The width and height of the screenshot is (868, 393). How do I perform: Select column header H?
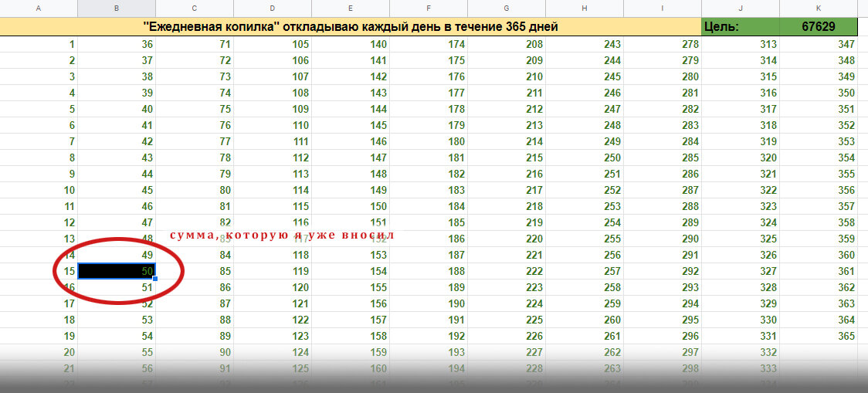pyautogui.click(x=585, y=8)
